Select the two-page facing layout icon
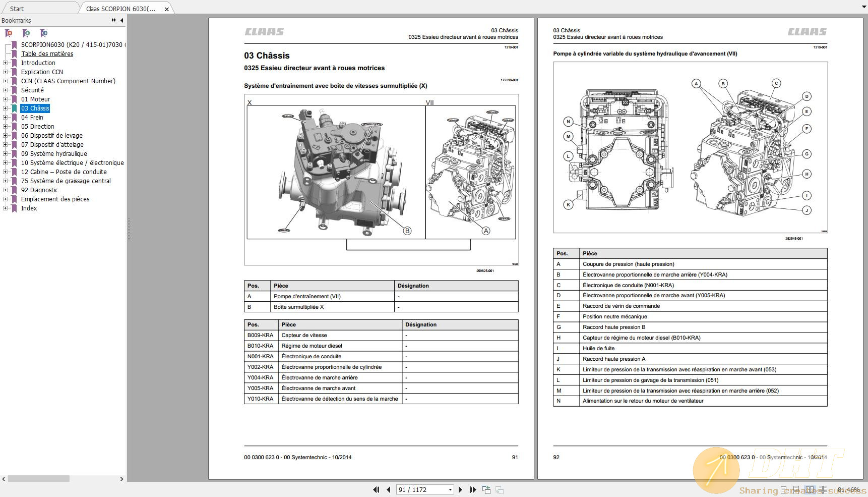The image size is (868, 497). point(810,489)
